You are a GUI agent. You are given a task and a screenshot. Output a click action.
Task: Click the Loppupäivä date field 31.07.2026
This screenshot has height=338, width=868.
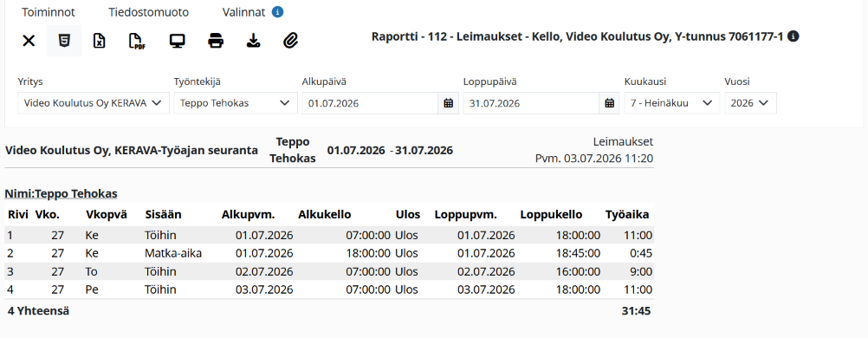pyautogui.click(x=531, y=103)
